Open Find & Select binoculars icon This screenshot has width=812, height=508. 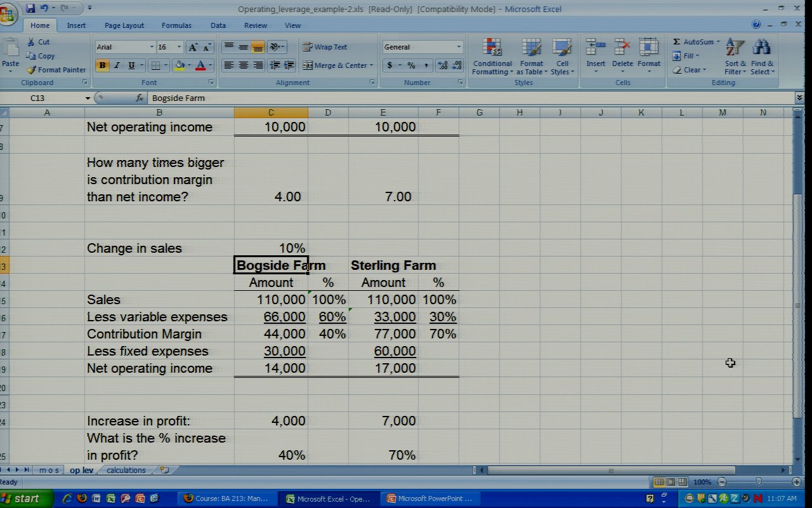tap(761, 48)
